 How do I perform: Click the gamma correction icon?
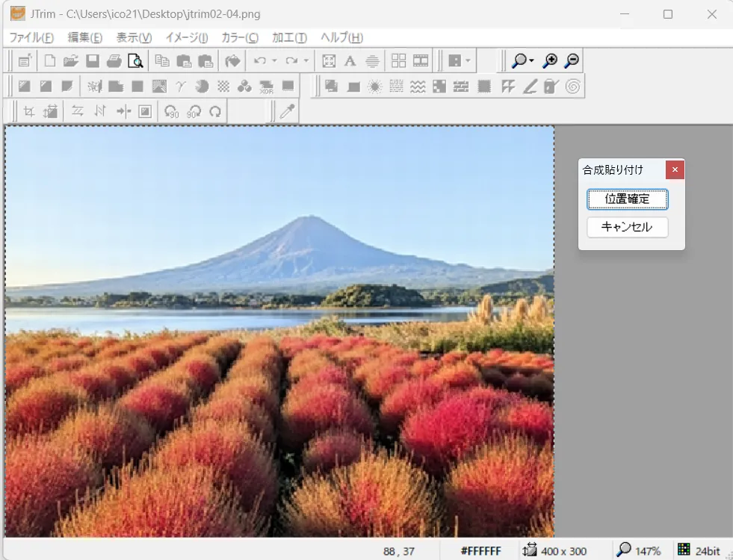click(x=181, y=87)
